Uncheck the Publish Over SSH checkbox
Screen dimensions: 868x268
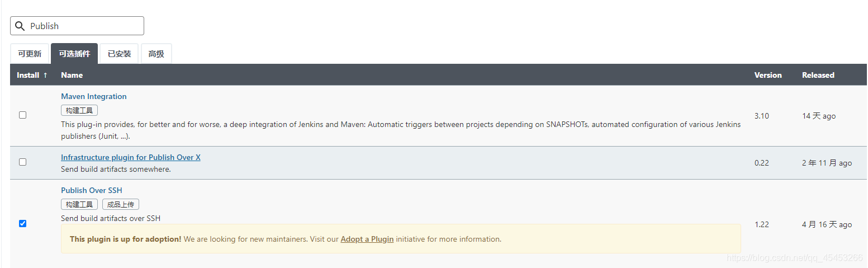23,223
